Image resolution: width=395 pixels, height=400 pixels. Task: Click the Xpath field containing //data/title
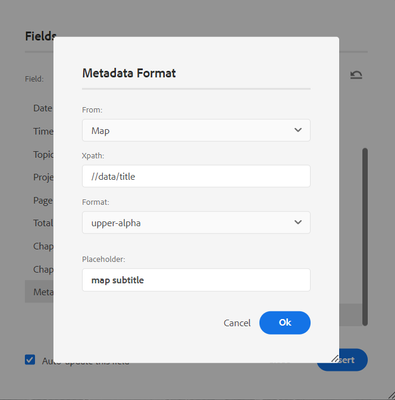pyautogui.click(x=196, y=176)
